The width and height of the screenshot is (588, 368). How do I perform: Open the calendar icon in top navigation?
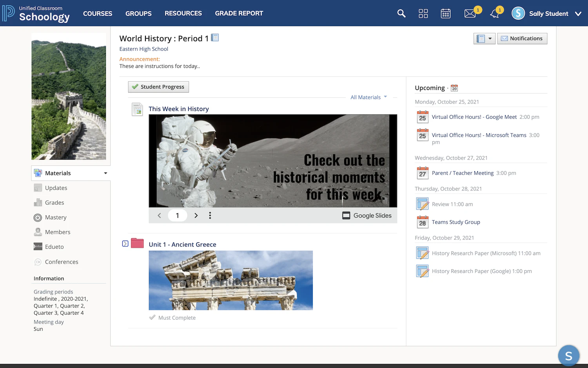[x=445, y=13]
